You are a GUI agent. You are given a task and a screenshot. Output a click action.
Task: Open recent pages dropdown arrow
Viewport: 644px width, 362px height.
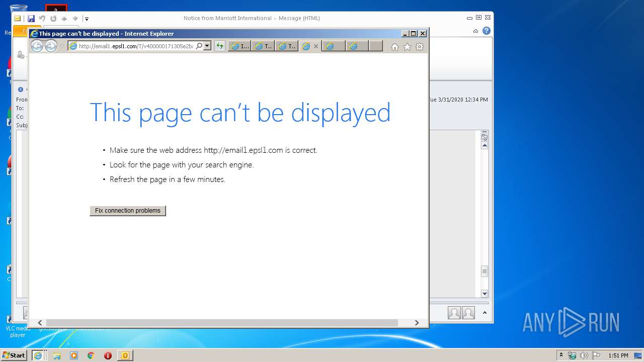(62, 46)
